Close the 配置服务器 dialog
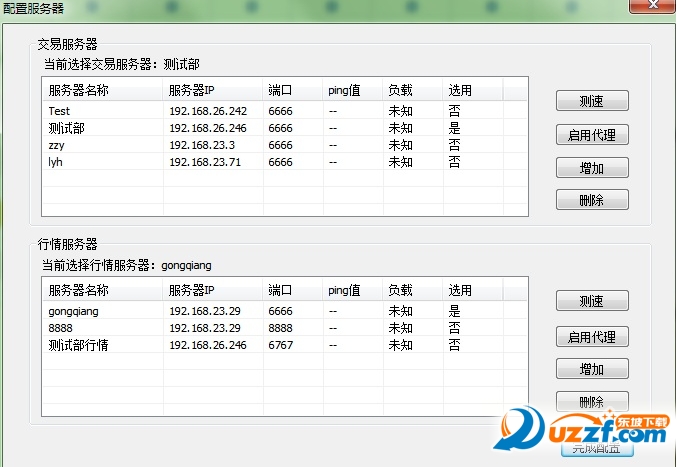Viewport: 677px width, 467px height. point(652,5)
